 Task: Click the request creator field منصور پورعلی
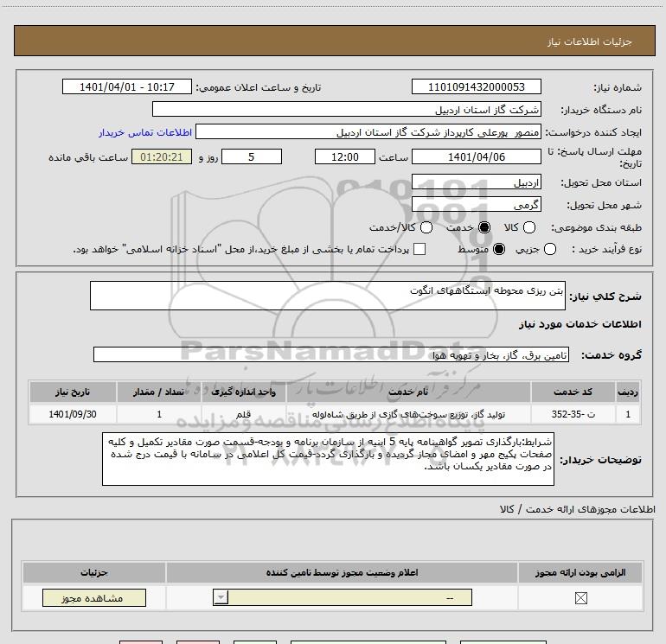click(368, 132)
